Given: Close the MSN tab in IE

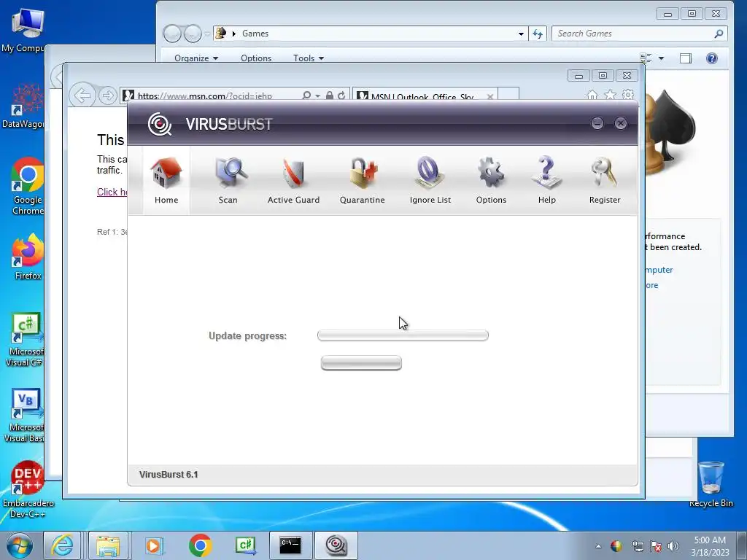Looking at the screenshot, I should 489,97.
